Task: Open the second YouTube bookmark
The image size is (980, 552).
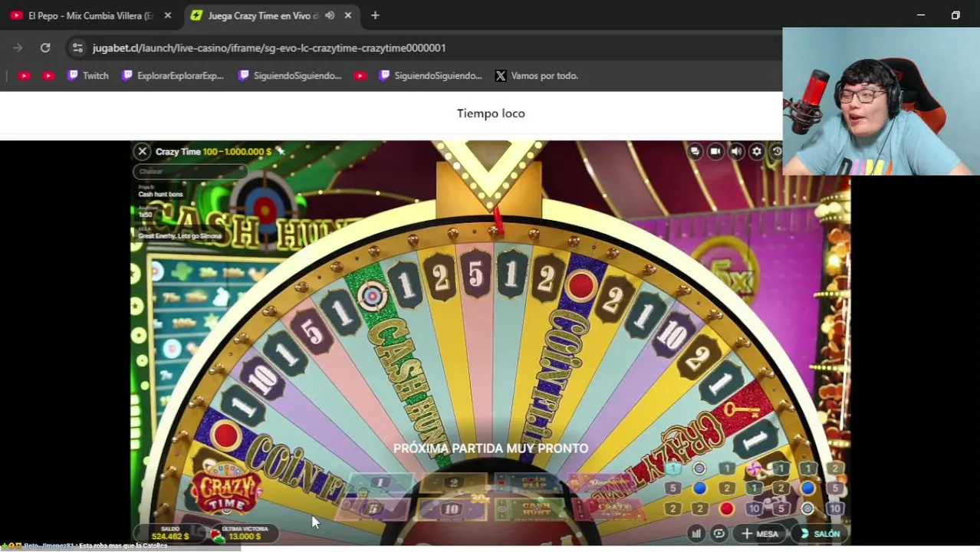Action: [x=48, y=76]
